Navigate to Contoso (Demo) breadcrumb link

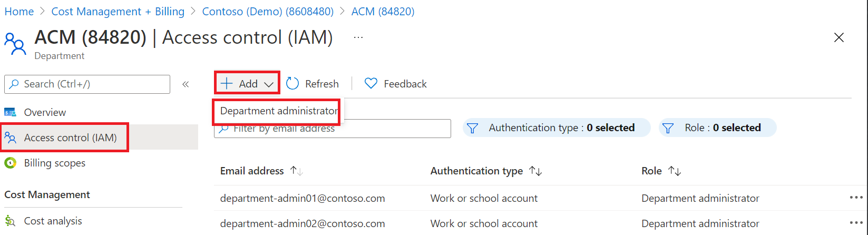coord(268,12)
